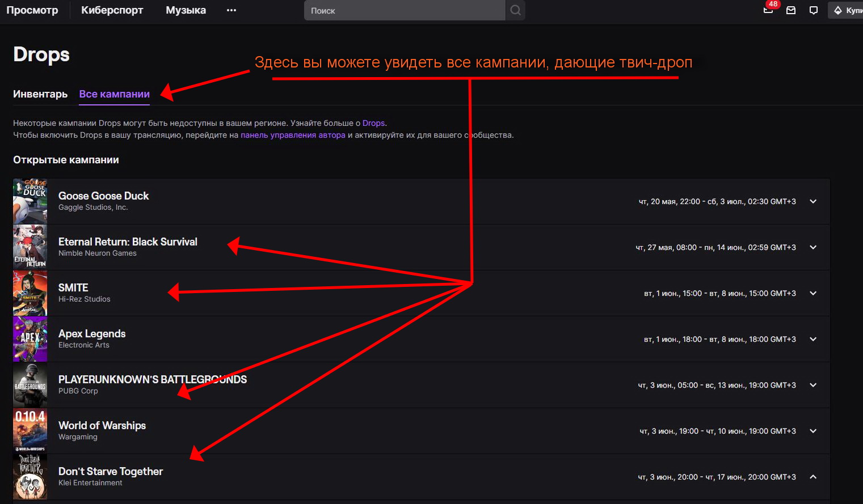Expand the PLAYERUNKNOWN'S BATTLEGROUNDS campaign chevron
The width and height of the screenshot is (863, 504).
tap(813, 385)
